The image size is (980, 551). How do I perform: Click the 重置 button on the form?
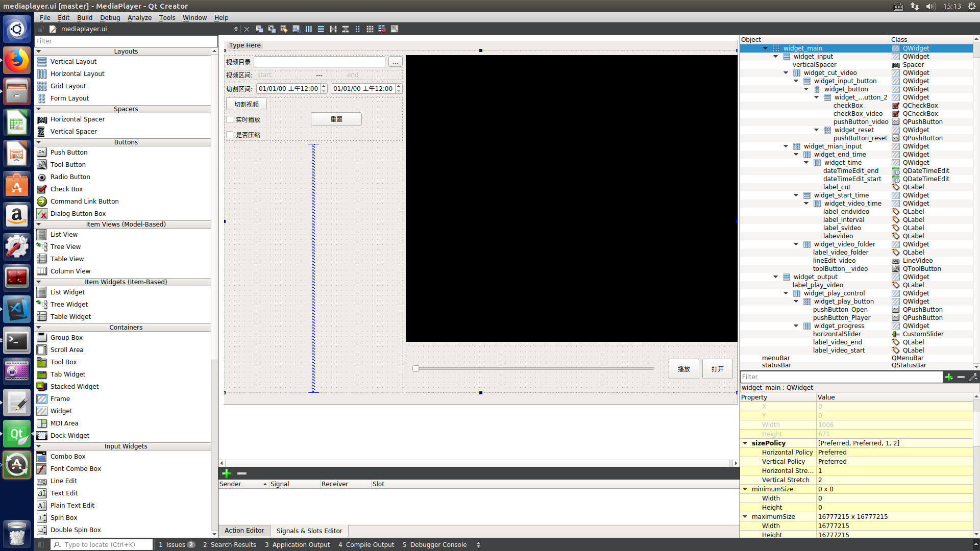pyautogui.click(x=336, y=119)
